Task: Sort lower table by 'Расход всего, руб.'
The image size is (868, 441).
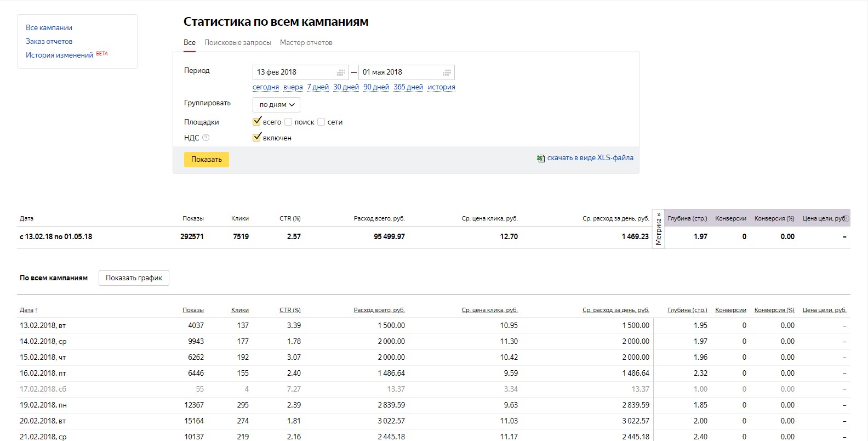Action: tap(379, 310)
